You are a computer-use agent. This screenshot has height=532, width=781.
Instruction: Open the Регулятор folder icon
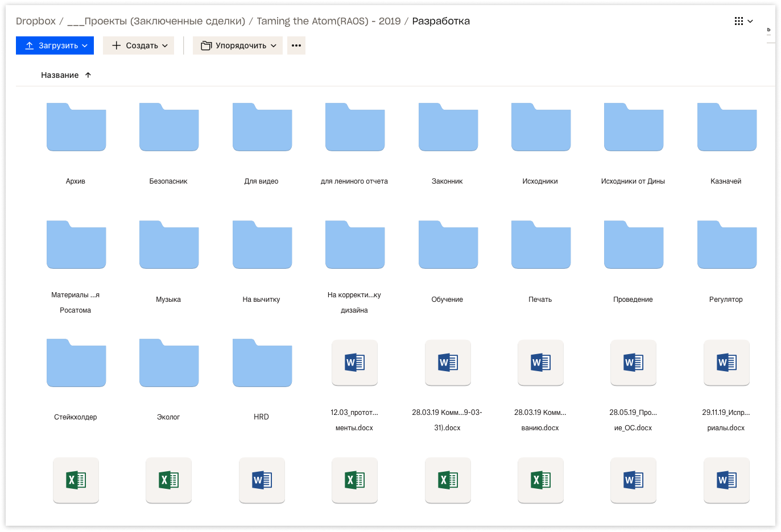(727, 244)
